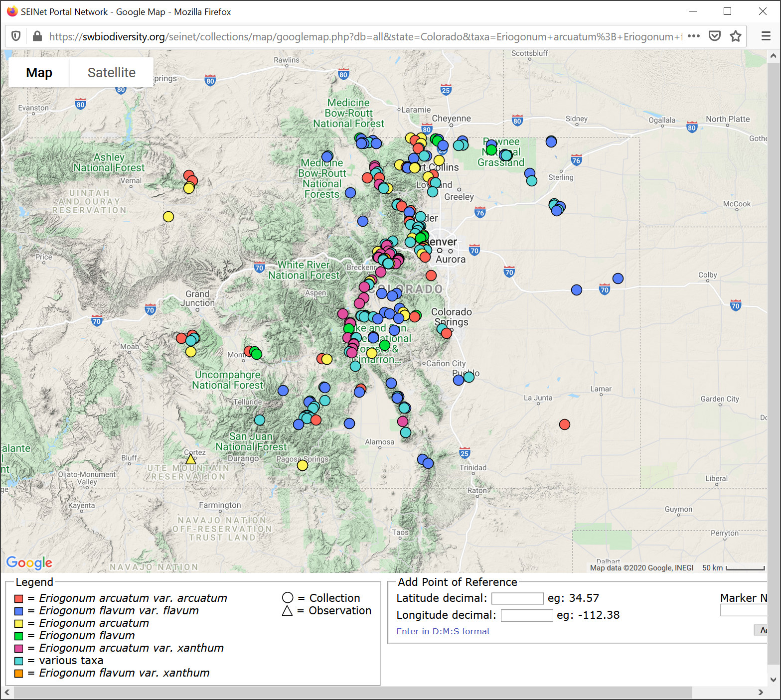781x700 pixels.
Task: Click the vertical scrollbar up arrow
Action: [x=774, y=56]
